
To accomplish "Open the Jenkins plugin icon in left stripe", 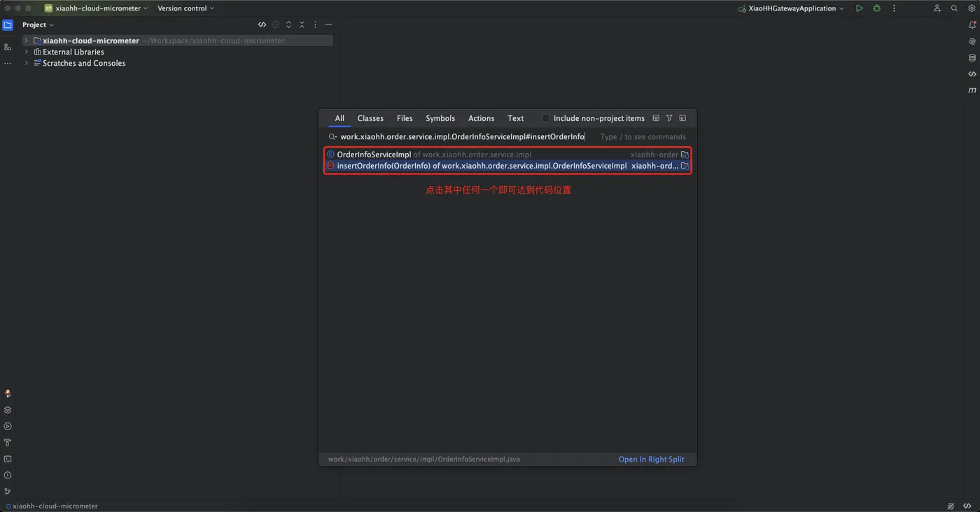I will [8, 394].
